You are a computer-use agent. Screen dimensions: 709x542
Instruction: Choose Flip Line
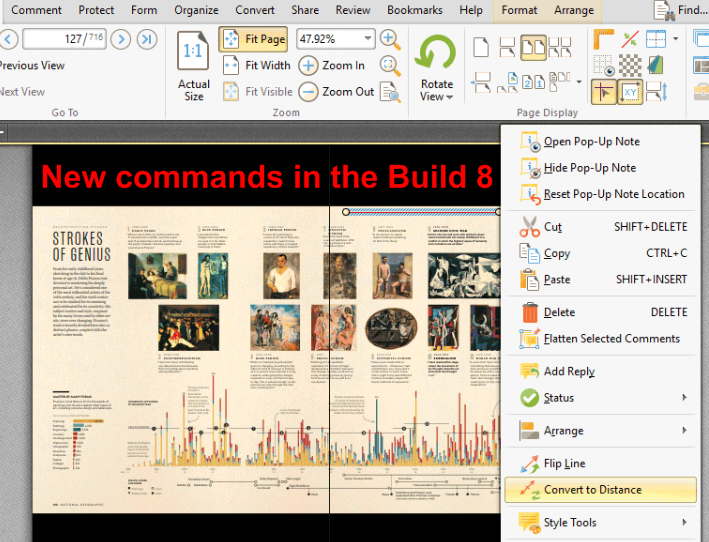tap(600, 463)
